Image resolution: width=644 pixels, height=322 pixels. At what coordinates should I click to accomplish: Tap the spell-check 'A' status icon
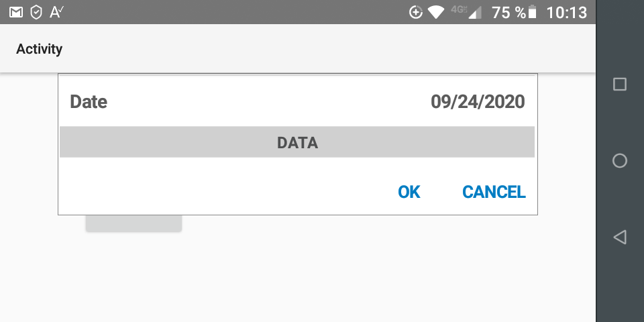57,12
